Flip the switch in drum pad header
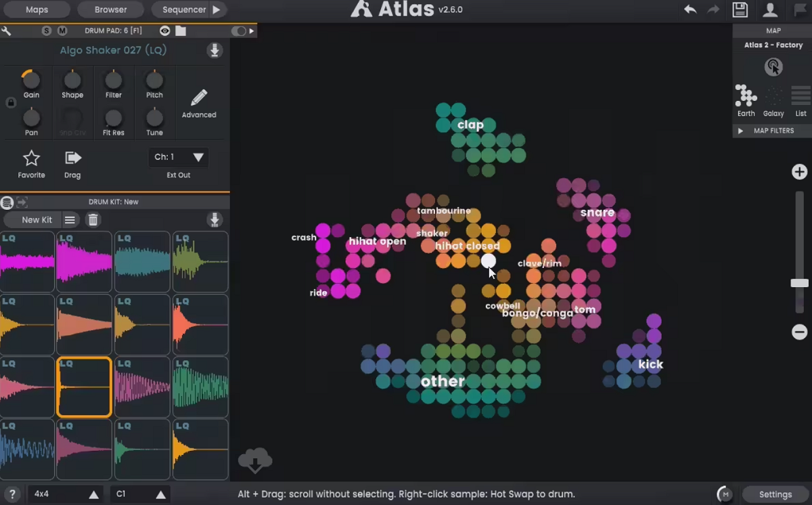 point(238,31)
